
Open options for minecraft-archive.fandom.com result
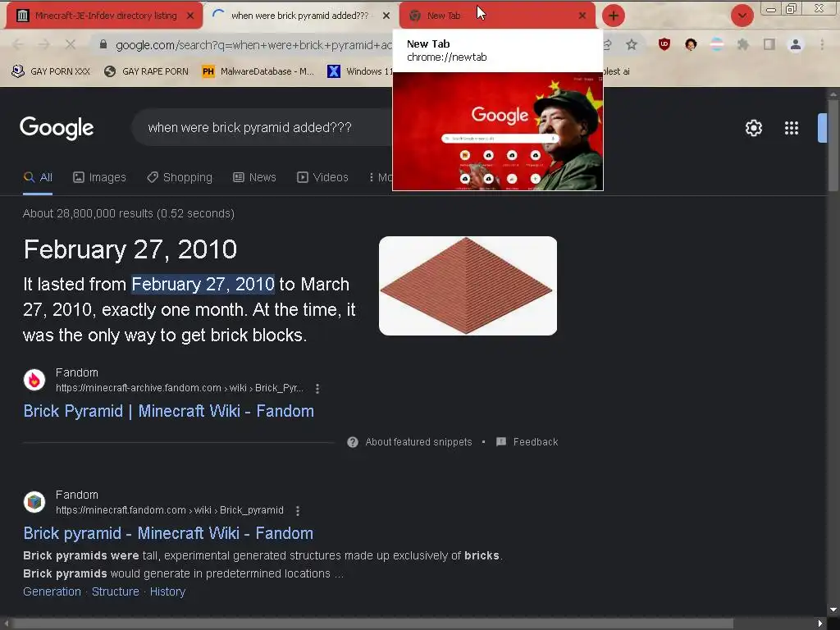tap(317, 388)
